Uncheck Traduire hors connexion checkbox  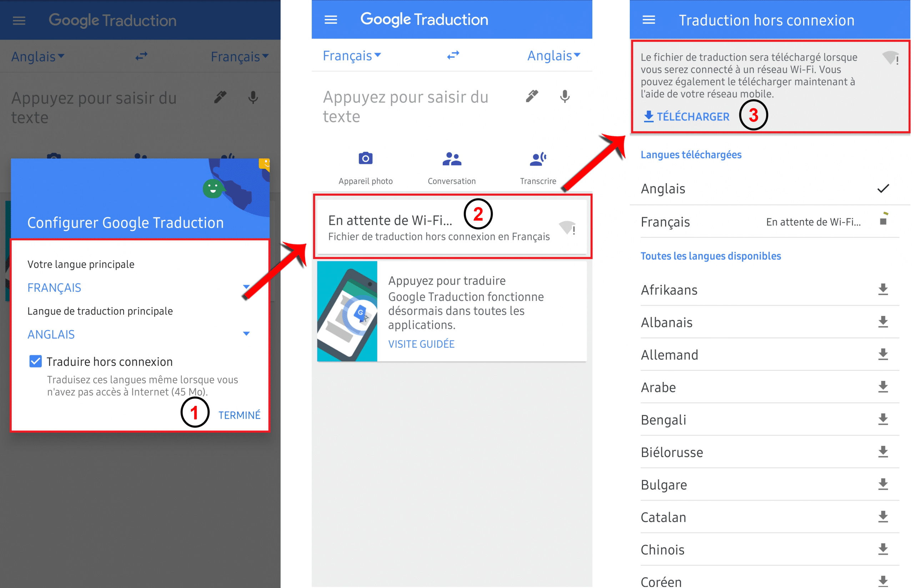point(35,361)
